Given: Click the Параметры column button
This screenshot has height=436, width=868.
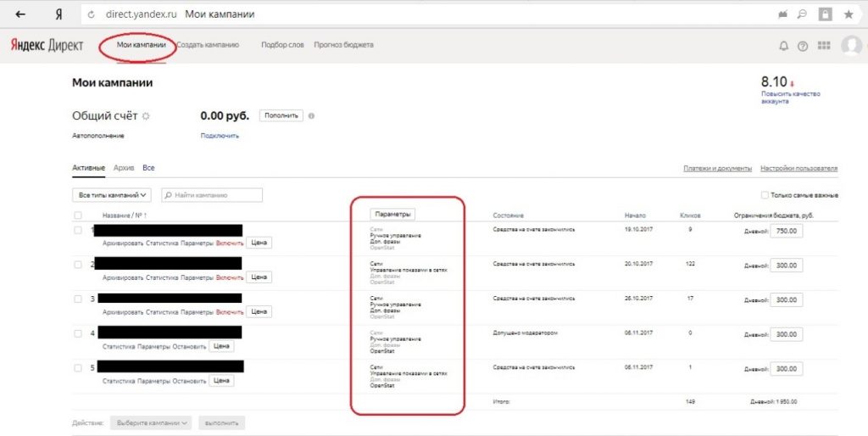Looking at the screenshot, I should click(x=393, y=215).
